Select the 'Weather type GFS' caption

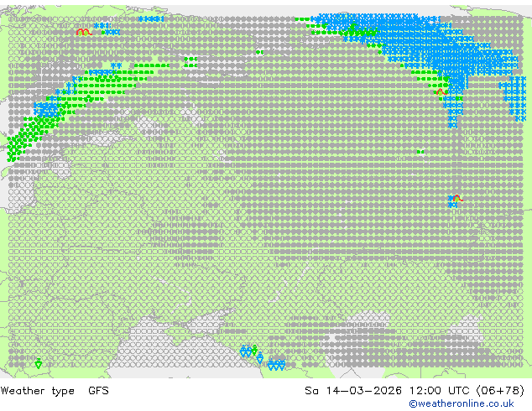tap(55, 391)
